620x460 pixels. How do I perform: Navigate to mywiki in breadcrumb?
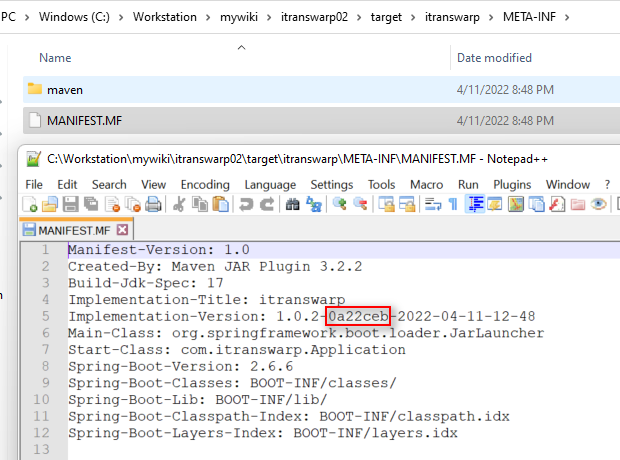pyautogui.click(x=239, y=17)
